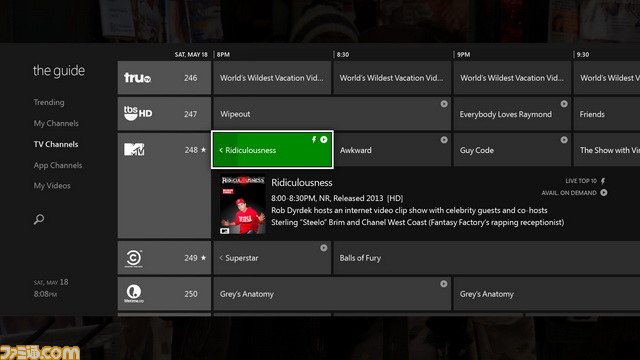Click the Ridiculousness title in details panel

[302, 182]
